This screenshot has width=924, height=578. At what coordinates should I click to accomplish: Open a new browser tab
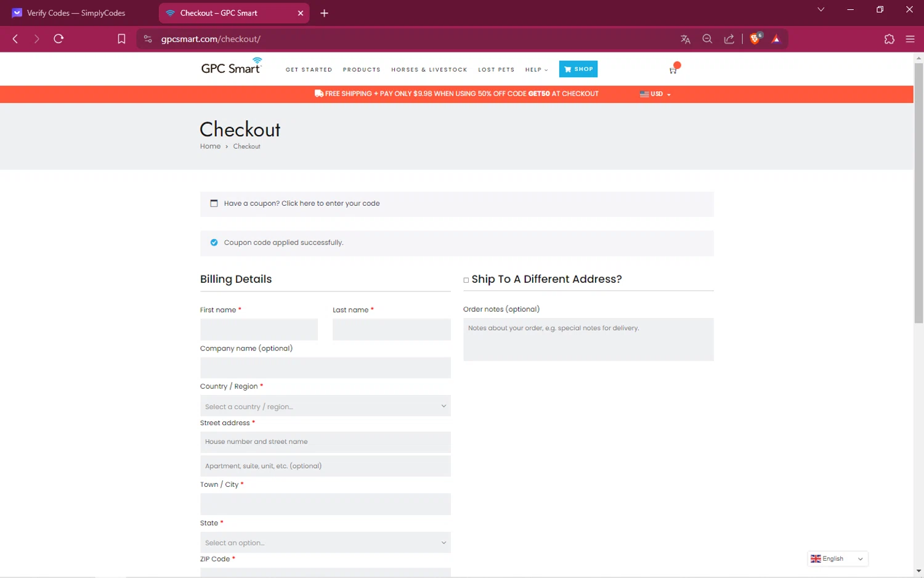325,13
